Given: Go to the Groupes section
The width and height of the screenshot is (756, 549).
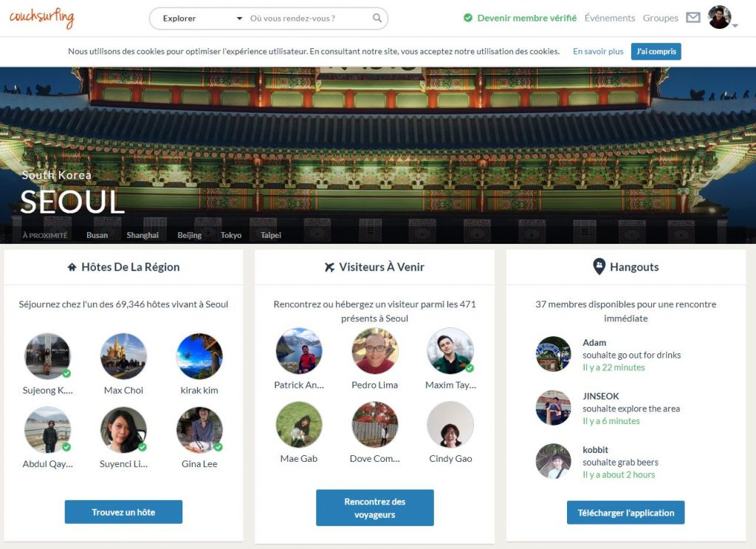Looking at the screenshot, I should pyautogui.click(x=660, y=18).
